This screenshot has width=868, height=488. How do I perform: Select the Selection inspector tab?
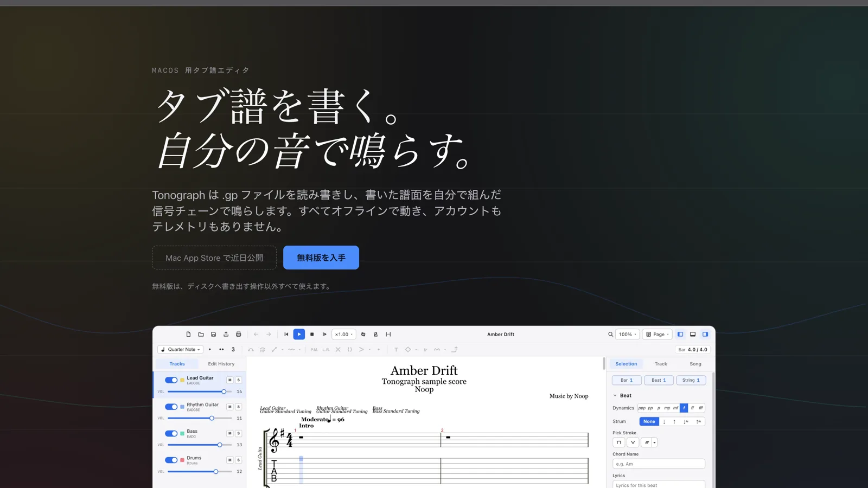point(626,364)
